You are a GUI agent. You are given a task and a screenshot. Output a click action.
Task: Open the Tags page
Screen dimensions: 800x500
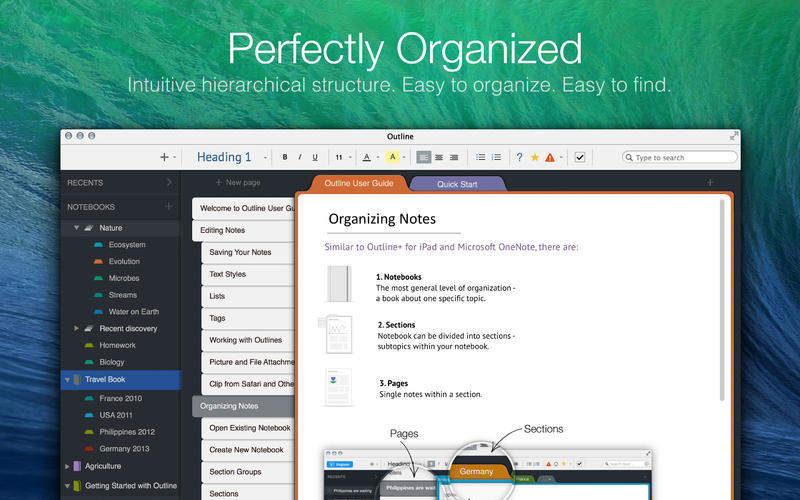tap(248, 318)
